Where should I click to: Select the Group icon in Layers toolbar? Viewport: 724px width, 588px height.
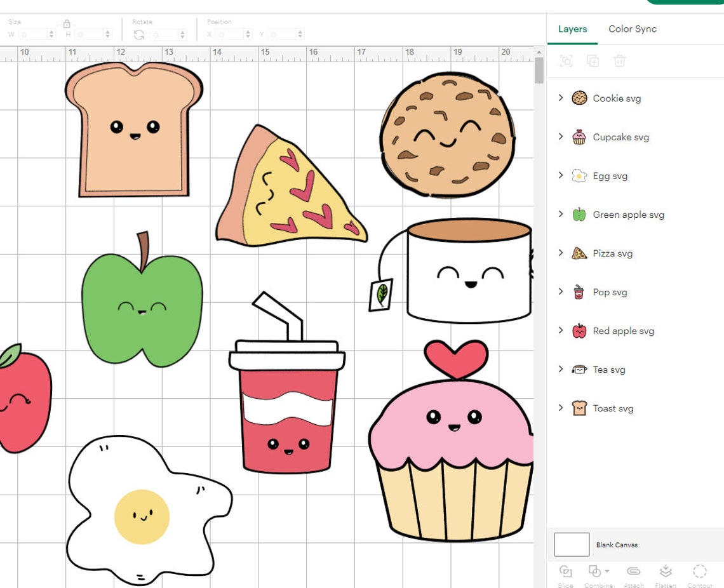coord(566,61)
